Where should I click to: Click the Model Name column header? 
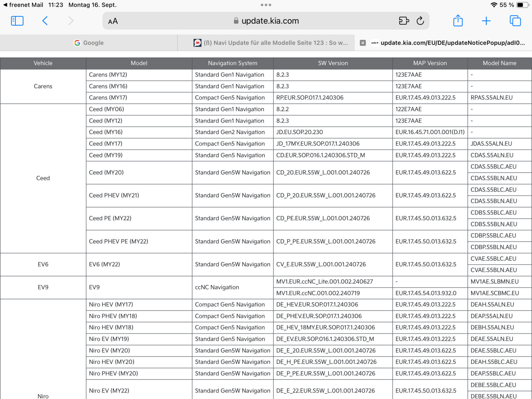(499, 63)
